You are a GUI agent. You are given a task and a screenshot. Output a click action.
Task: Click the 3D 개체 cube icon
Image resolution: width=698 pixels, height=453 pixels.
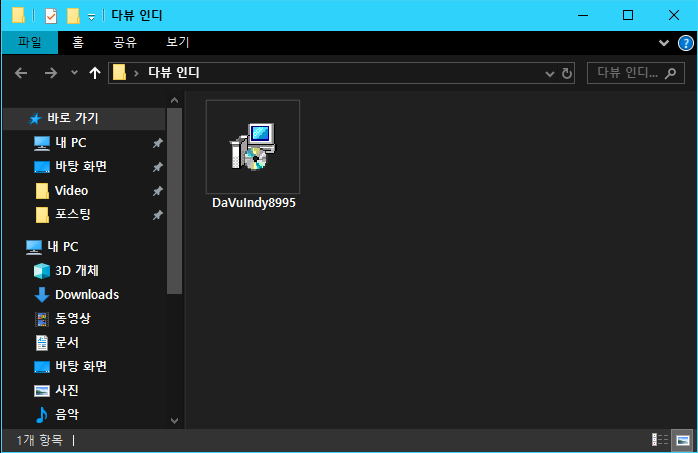(x=42, y=271)
